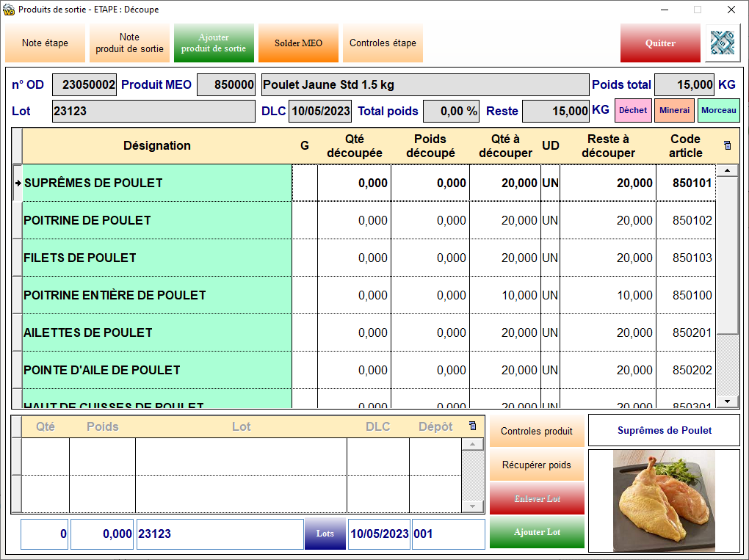Image resolution: width=749 pixels, height=560 pixels.
Task: Click the lot table scroll down arrow
Action: (x=472, y=506)
